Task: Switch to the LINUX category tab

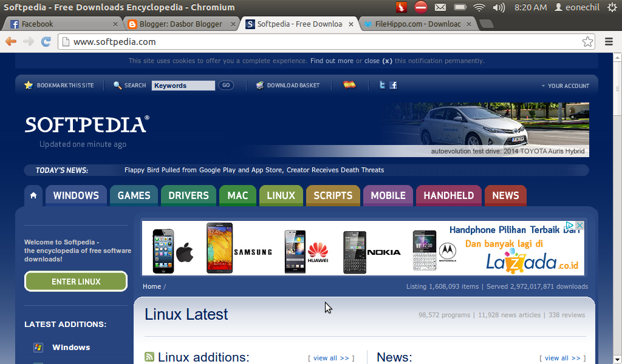Action: tap(281, 195)
